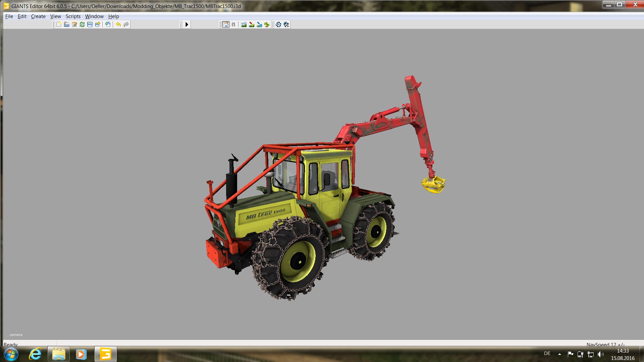Toggle the magnet snap icon
Image resolution: width=644 pixels, height=362 pixels.
(x=233, y=24)
